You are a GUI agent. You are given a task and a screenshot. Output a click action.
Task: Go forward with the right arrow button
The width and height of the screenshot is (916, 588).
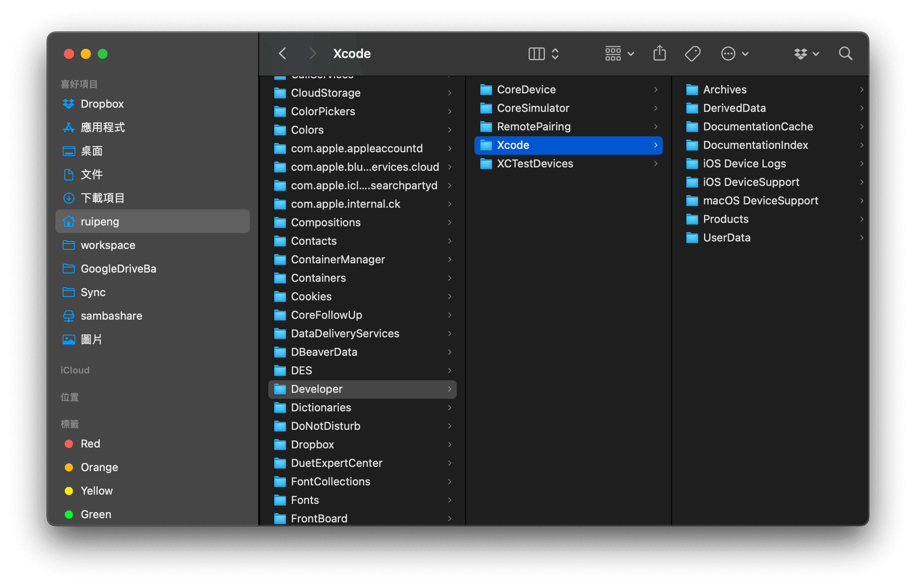[x=312, y=54]
